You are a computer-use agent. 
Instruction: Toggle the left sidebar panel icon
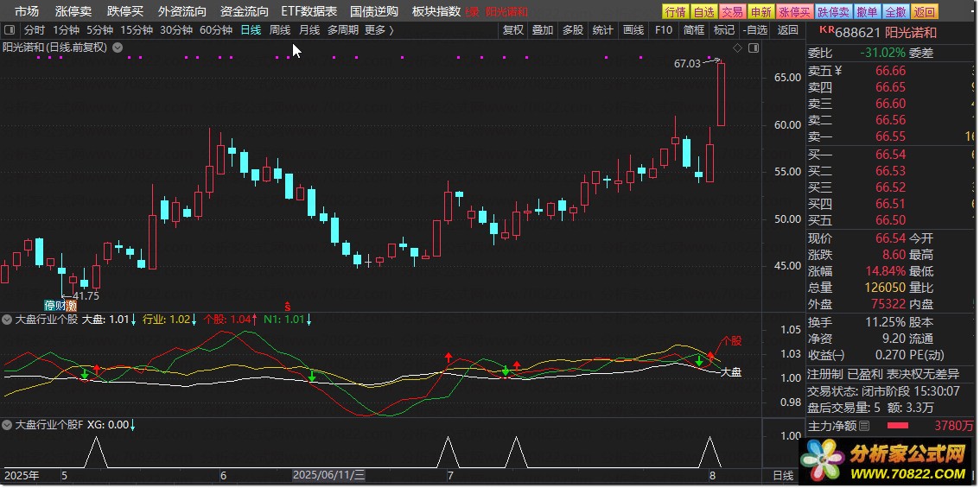coord(10,30)
